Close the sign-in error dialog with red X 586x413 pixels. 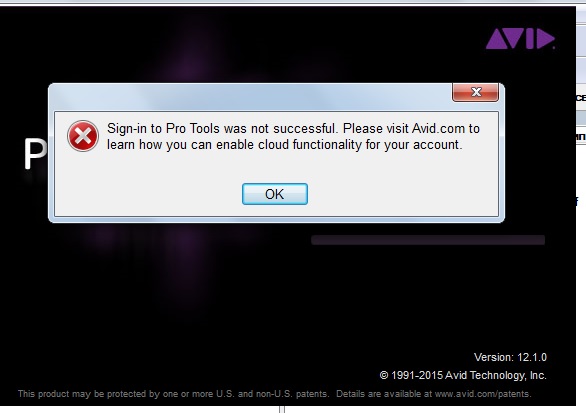pyautogui.click(x=475, y=92)
